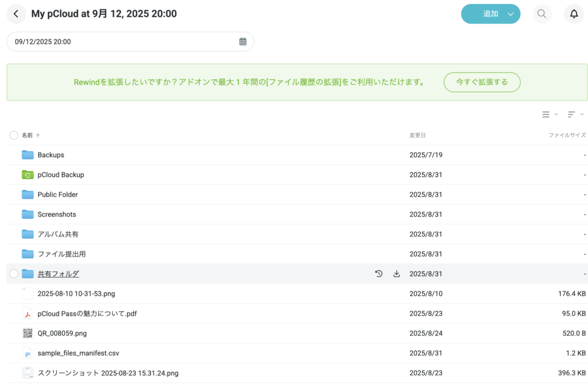Click the 今すぐ拡張する button

[x=482, y=82]
